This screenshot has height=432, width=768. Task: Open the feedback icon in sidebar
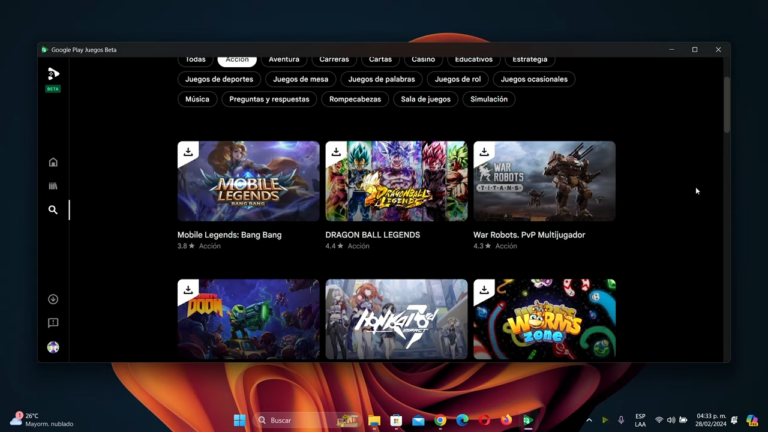tap(53, 323)
